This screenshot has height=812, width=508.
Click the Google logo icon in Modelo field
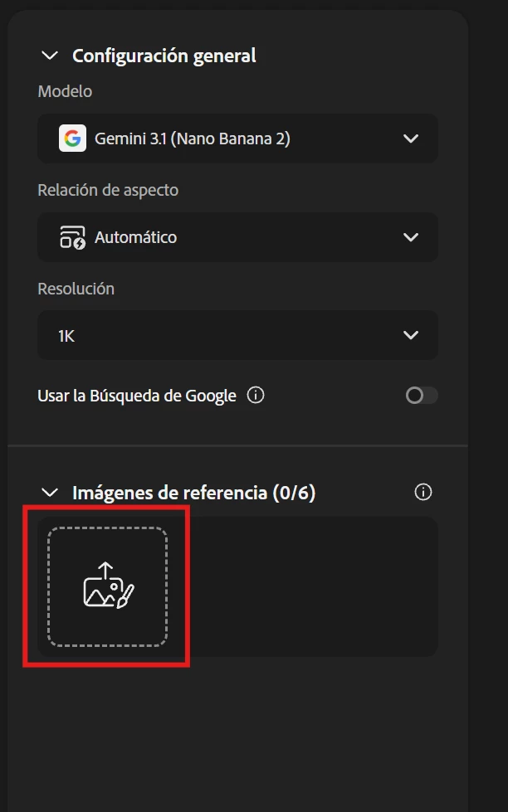coord(72,139)
